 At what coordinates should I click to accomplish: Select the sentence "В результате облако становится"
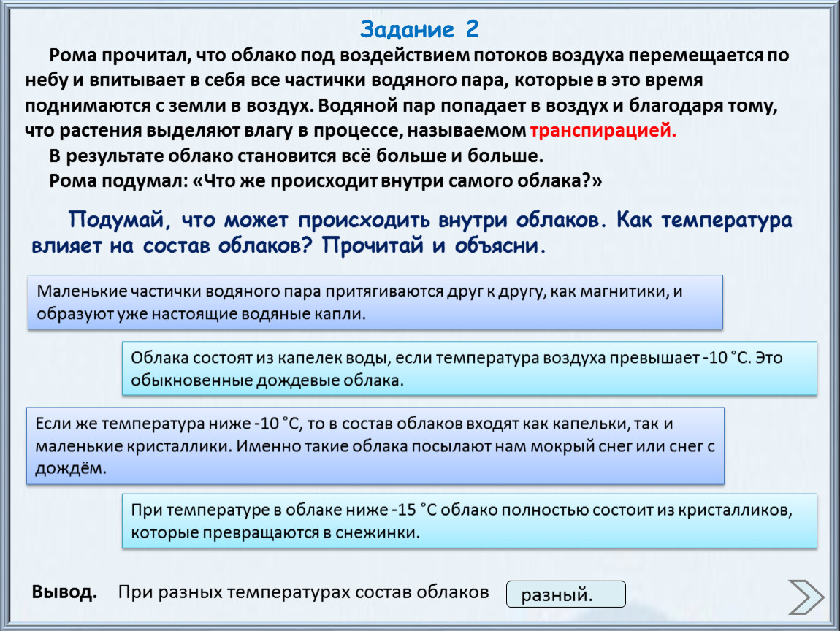point(296,156)
